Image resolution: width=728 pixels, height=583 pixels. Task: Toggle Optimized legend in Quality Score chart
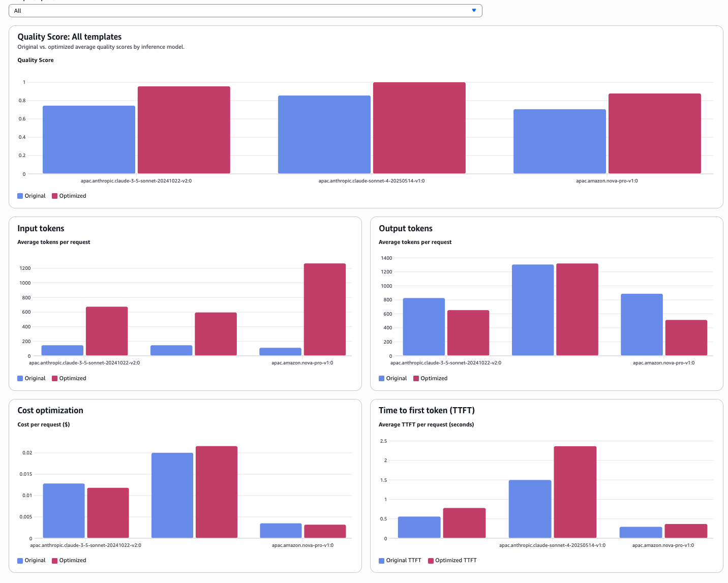(69, 196)
